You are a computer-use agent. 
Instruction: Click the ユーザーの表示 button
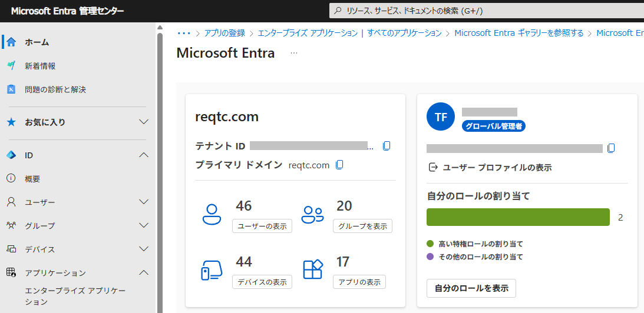[x=262, y=225]
